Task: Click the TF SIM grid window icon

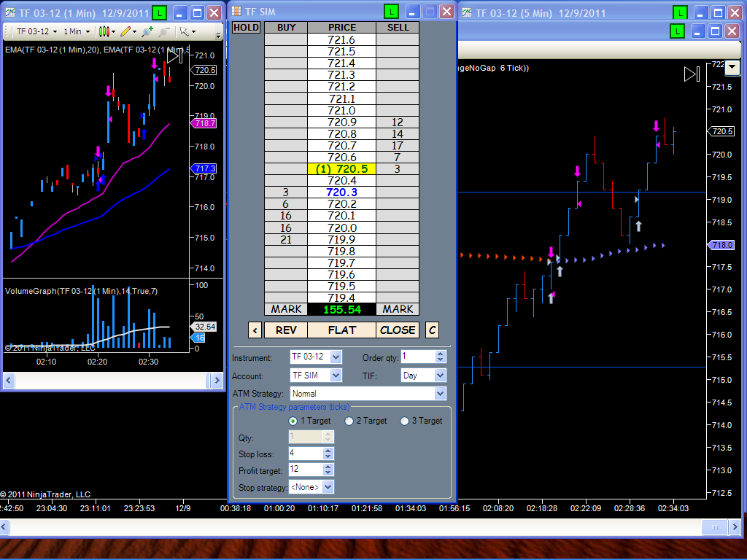Action: tap(236, 12)
